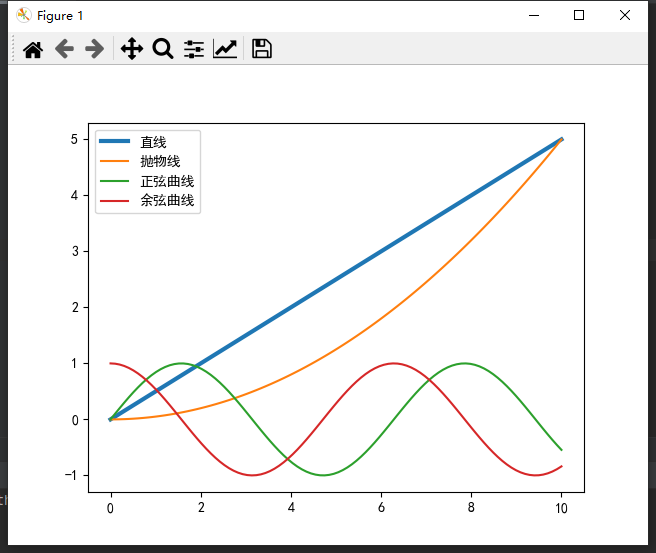This screenshot has width=656, height=553.
Task: Go back to the previous view
Action: pos(64,49)
